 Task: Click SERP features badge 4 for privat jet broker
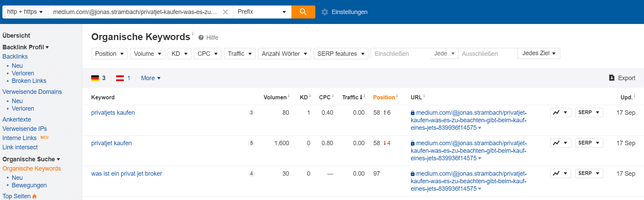click(251, 174)
